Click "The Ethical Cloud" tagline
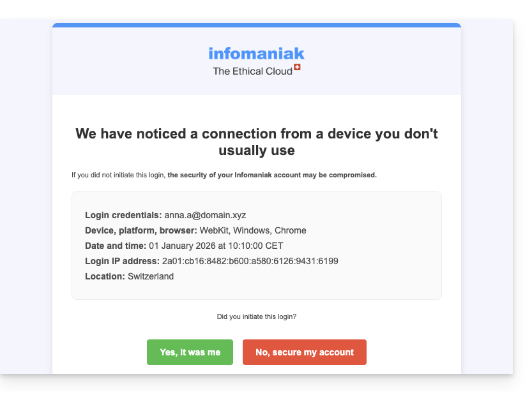The height and width of the screenshot is (393, 532). [252, 71]
